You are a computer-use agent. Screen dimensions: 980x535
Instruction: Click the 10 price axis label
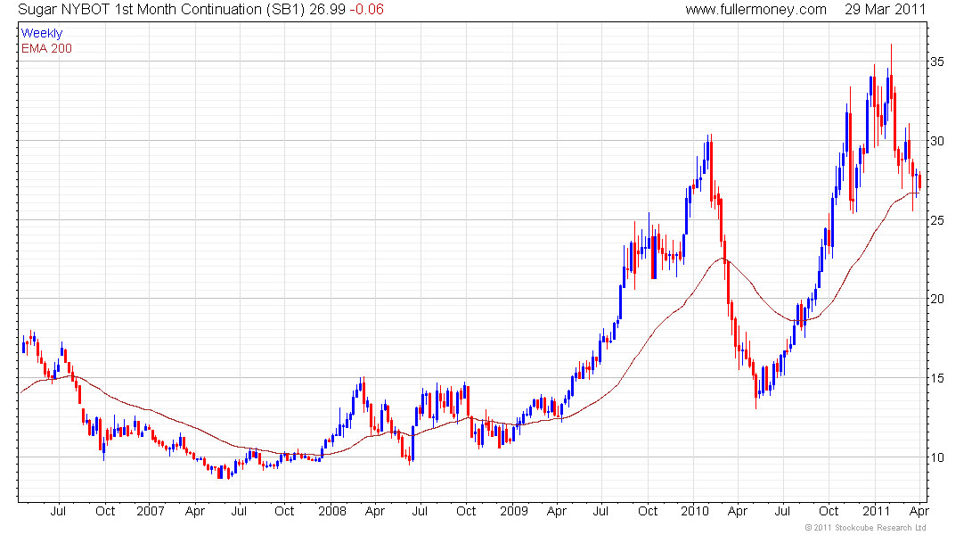coord(937,457)
